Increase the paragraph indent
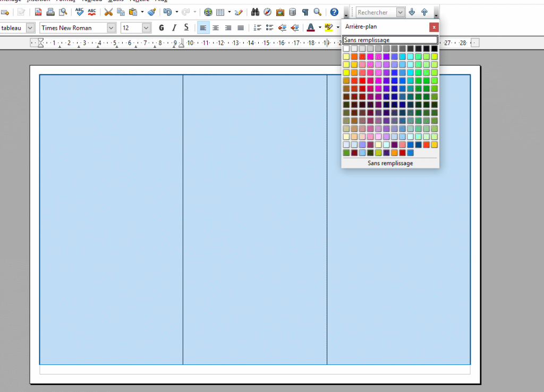Image resolution: width=544 pixels, height=392 pixels. (x=295, y=28)
